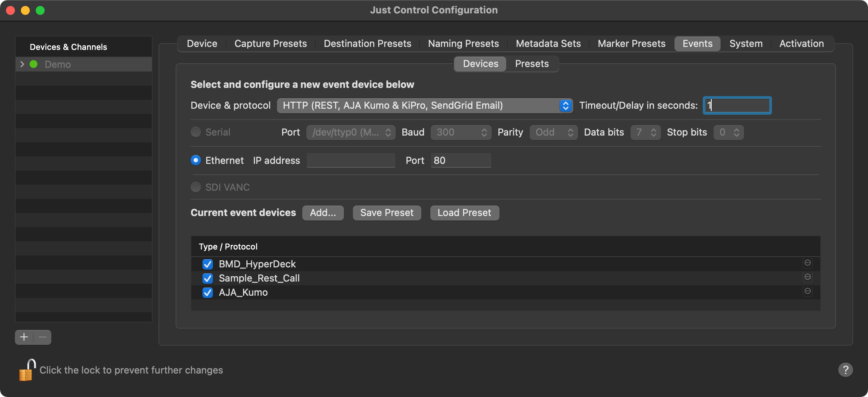Click the Timeout/Delay in seconds field

pyautogui.click(x=737, y=105)
